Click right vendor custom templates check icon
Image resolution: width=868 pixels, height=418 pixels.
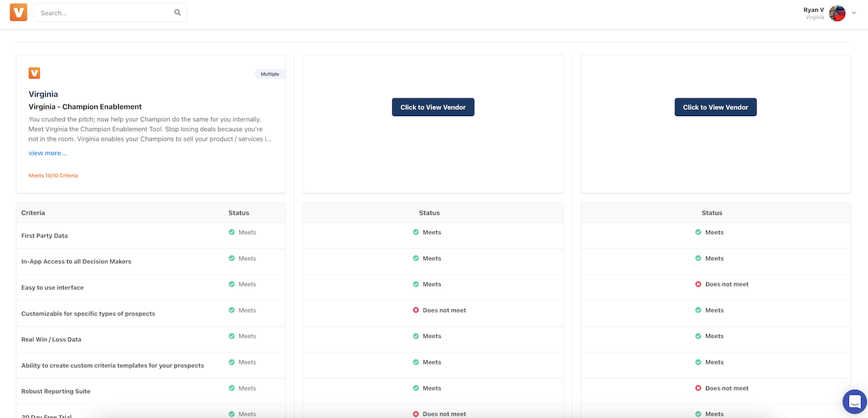(698, 362)
